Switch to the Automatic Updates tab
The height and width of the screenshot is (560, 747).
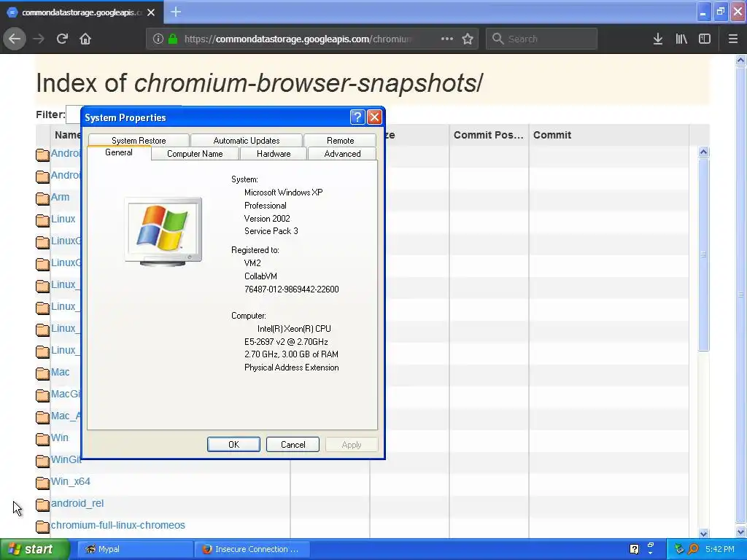247,141
